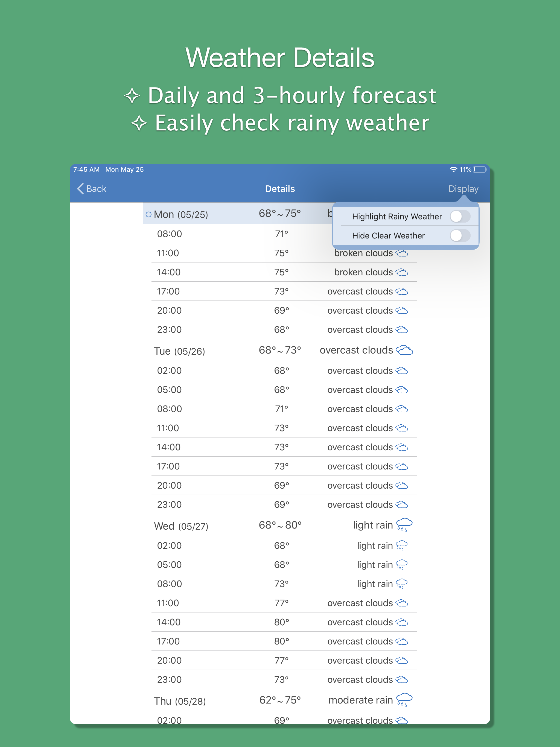Screen dimensions: 560x747
Task: Click the 71° temperature for Tuesday 08:00
Action: coord(281,409)
